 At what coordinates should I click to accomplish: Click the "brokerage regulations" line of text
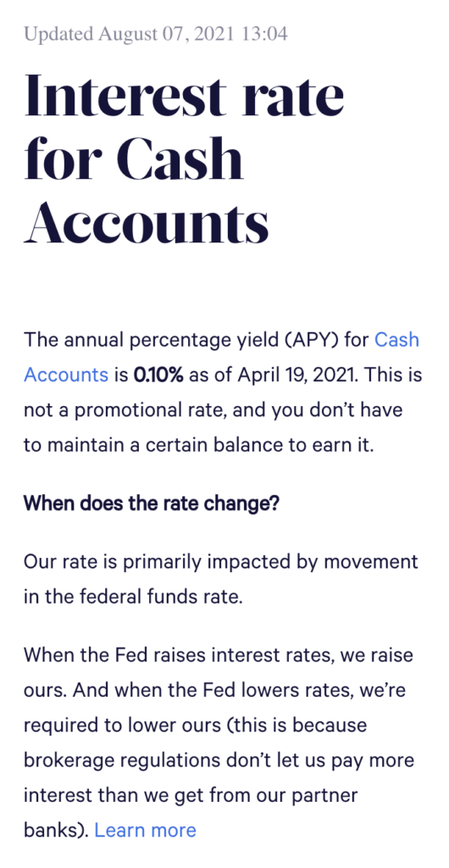click(219, 760)
